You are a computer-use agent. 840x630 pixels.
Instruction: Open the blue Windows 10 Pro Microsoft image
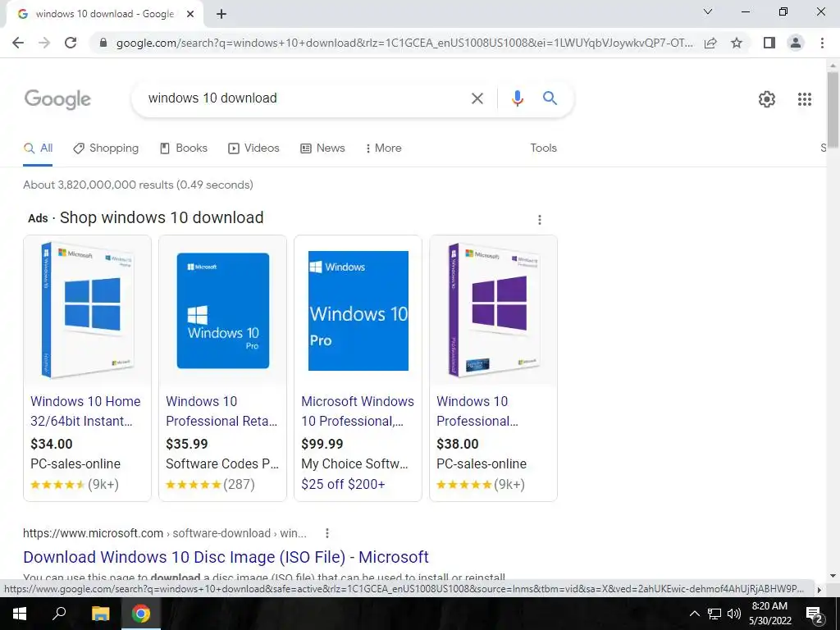click(223, 310)
